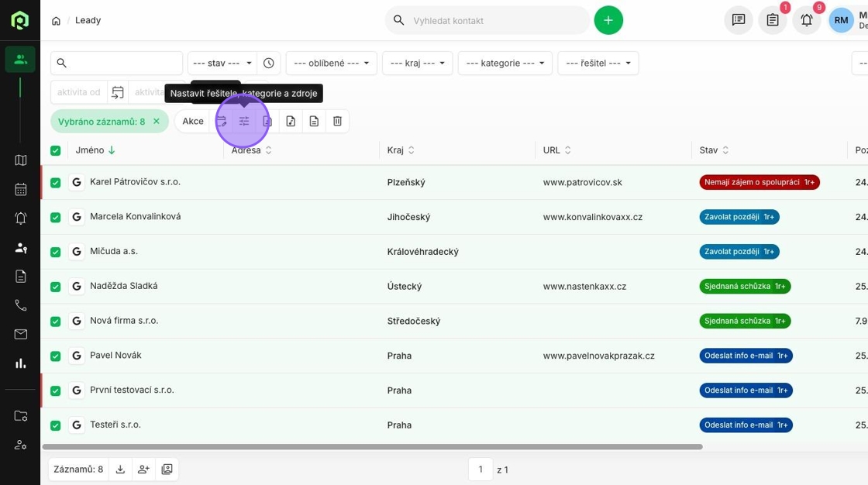
Task: Click the page number field showing 1
Action: 480,470
